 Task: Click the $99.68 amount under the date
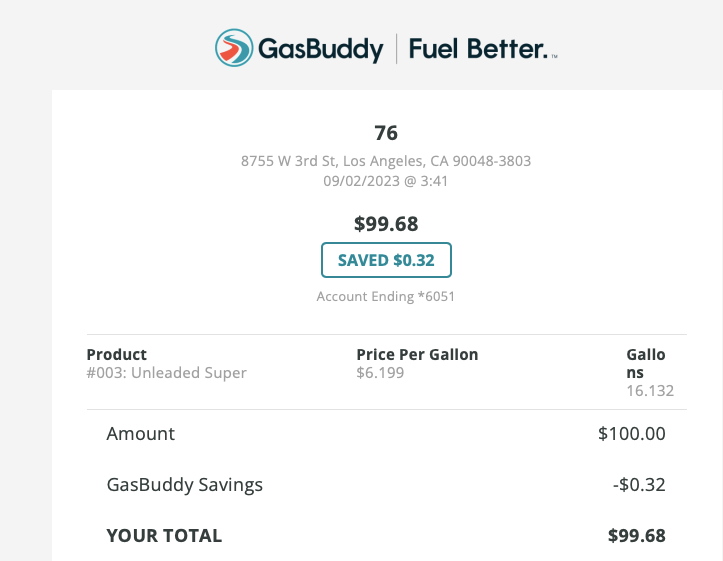coord(386,224)
